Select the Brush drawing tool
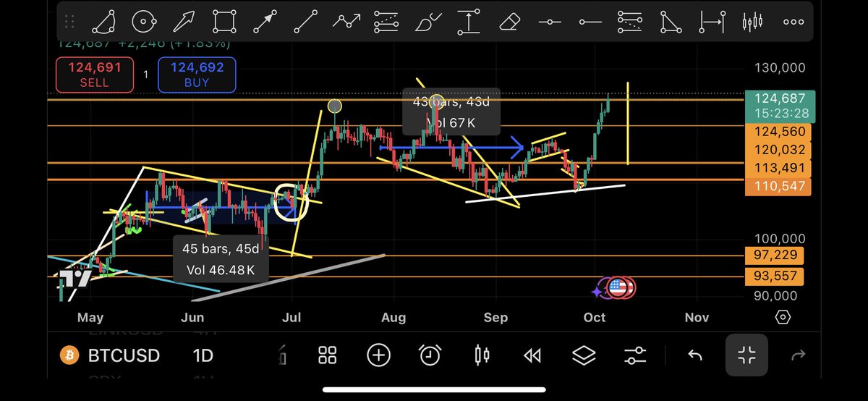 (x=427, y=22)
